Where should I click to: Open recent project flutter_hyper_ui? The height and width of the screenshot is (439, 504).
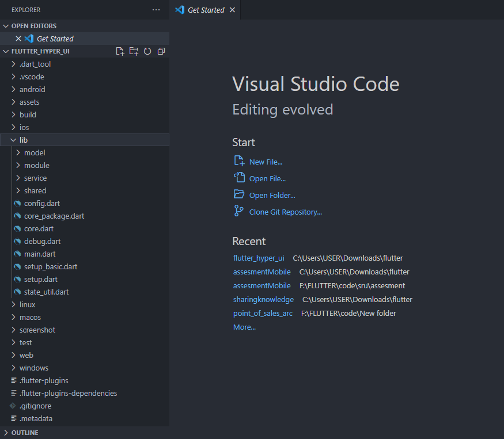[259, 258]
